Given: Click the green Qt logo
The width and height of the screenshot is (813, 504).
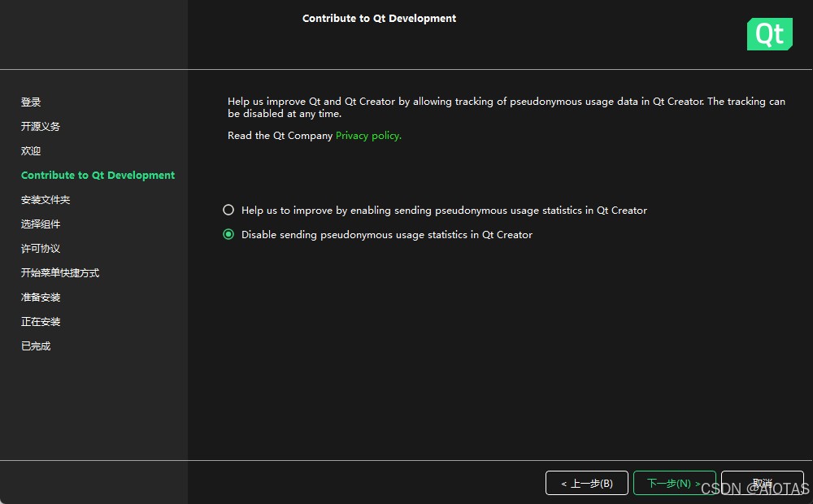Looking at the screenshot, I should pyautogui.click(x=769, y=34).
